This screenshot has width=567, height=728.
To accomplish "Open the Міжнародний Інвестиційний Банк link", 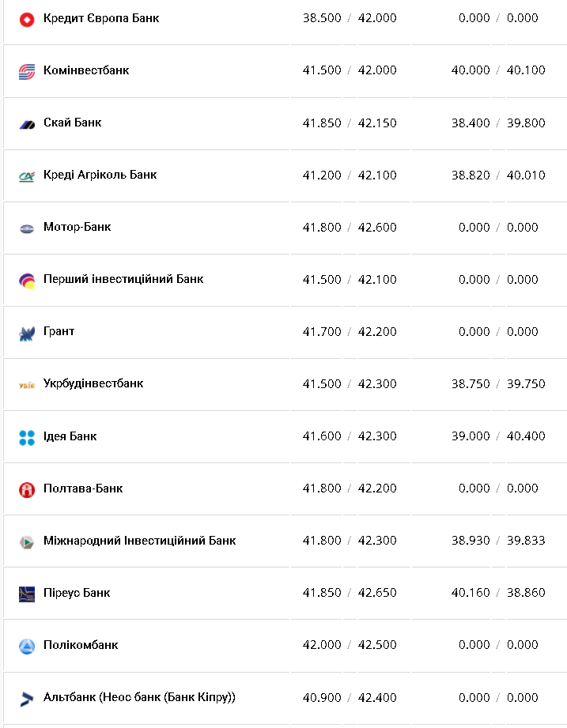I will 139,541.
